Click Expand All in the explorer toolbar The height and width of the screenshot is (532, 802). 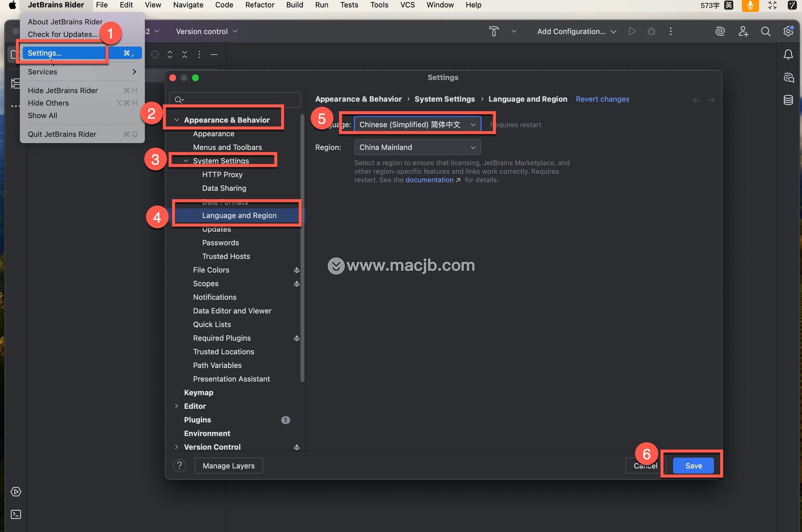tap(170, 55)
